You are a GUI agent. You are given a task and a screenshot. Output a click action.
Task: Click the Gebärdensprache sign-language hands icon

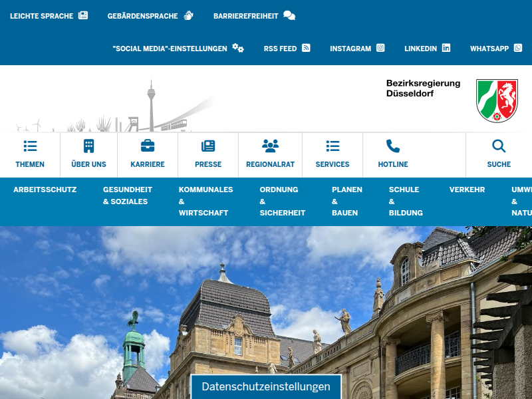188,15
